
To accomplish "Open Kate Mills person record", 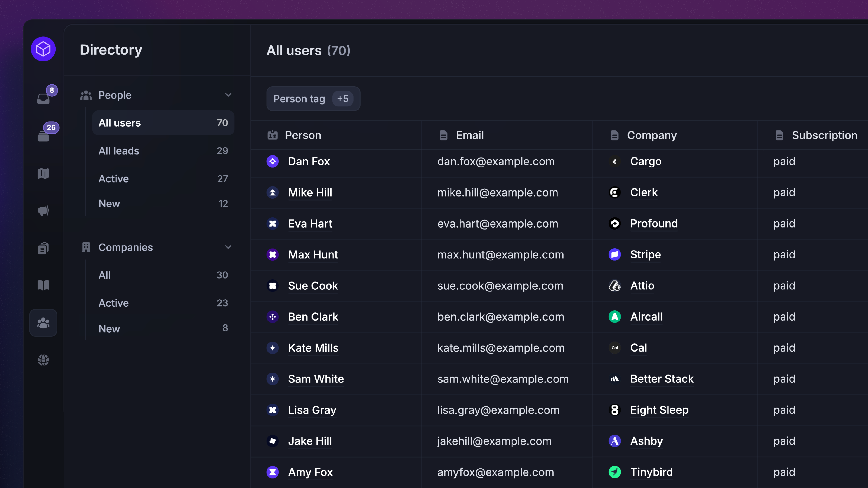I will pos(313,348).
